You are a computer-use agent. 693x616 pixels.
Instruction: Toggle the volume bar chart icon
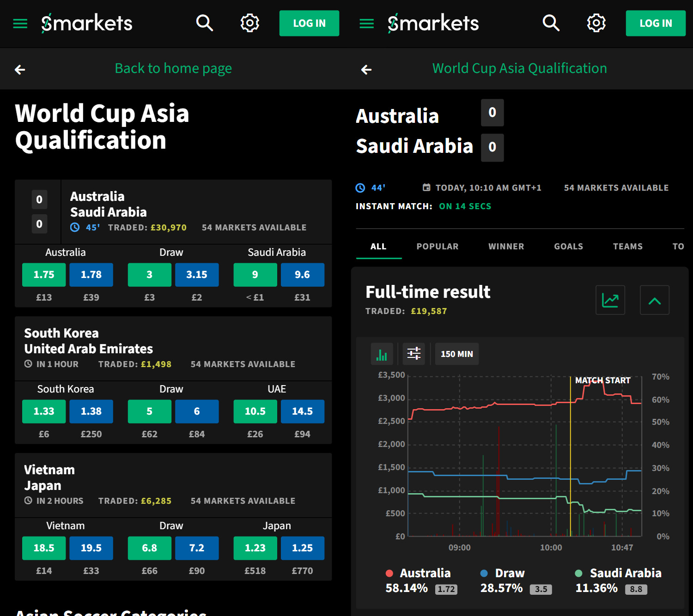(x=382, y=354)
